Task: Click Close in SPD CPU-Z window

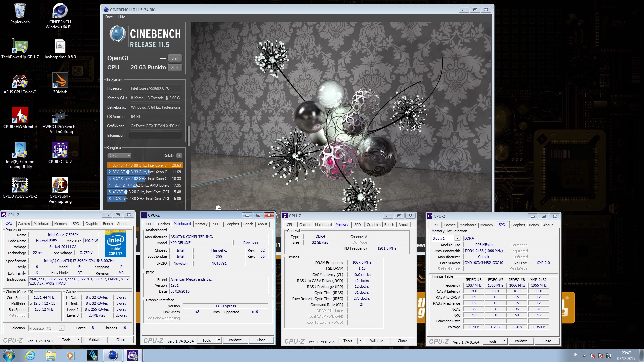Action: (547, 341)
